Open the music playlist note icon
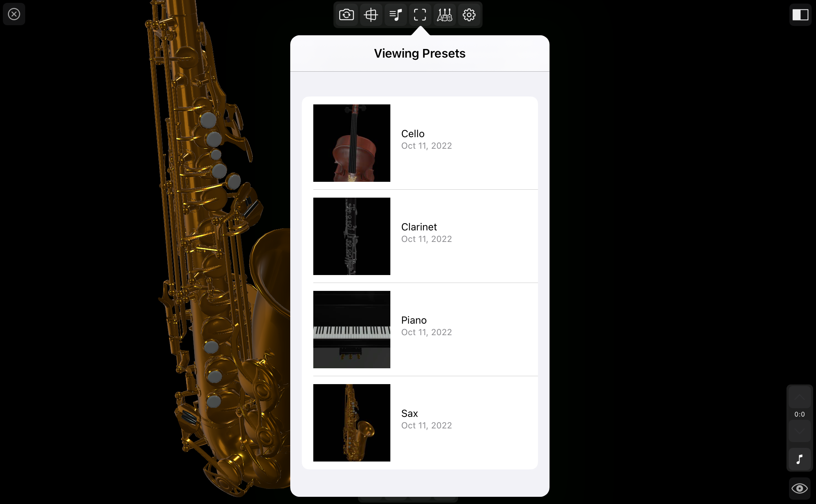This screenshot has height=504, width=816. pos(395,15)
